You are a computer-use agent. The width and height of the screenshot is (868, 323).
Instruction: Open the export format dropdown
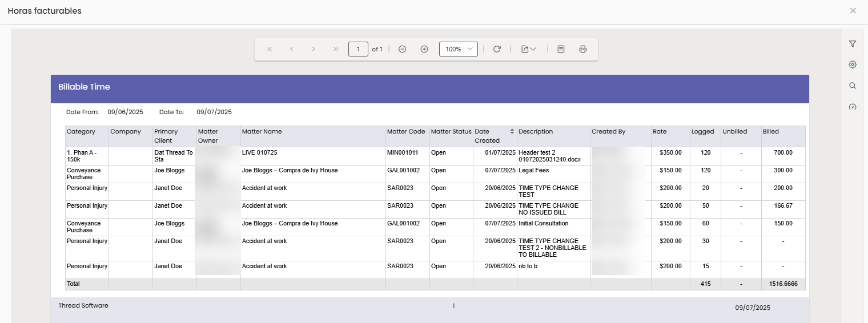pos(528,49)
